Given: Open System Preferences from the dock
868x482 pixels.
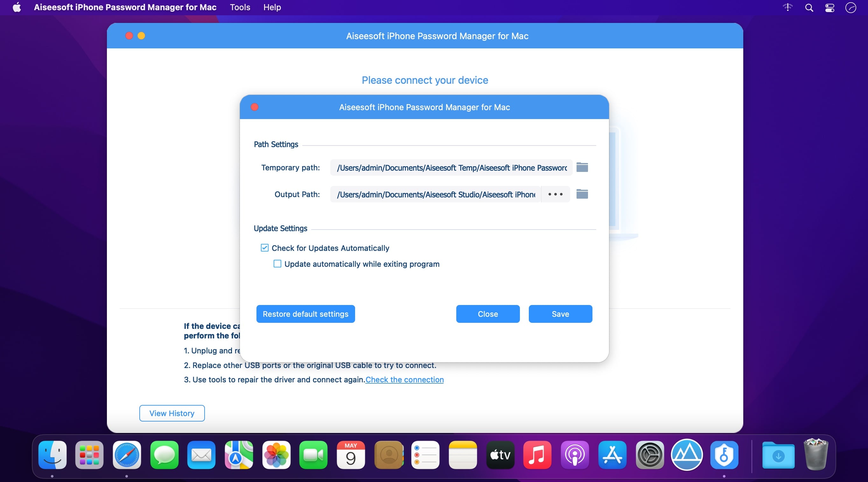Looking at the screenshot, I should pyautogui.click(x=649, y=455).
